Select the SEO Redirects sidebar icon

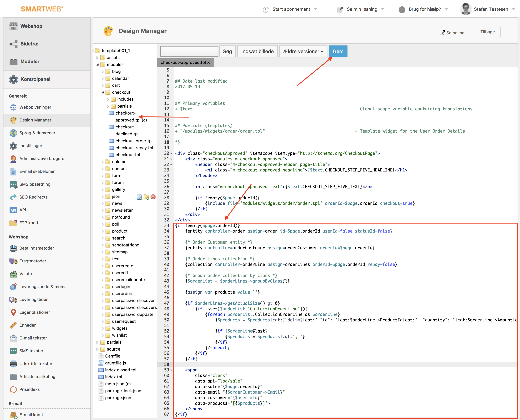(x=13, y=197)
